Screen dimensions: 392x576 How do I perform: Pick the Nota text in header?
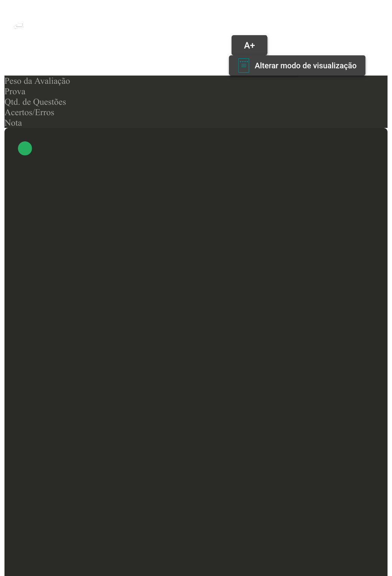(x=13, y=123)
